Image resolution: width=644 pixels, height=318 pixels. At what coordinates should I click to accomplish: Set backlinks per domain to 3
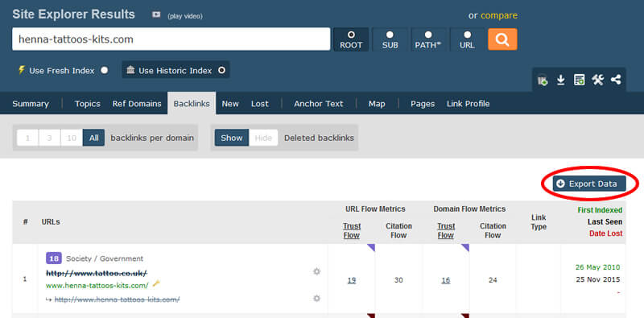click(49, 138)
